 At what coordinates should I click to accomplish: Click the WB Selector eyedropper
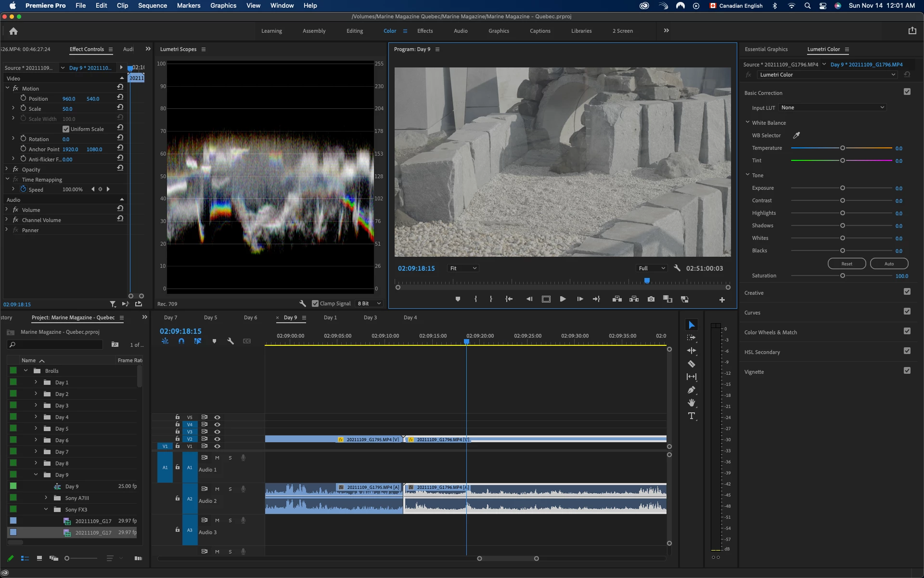796,135
